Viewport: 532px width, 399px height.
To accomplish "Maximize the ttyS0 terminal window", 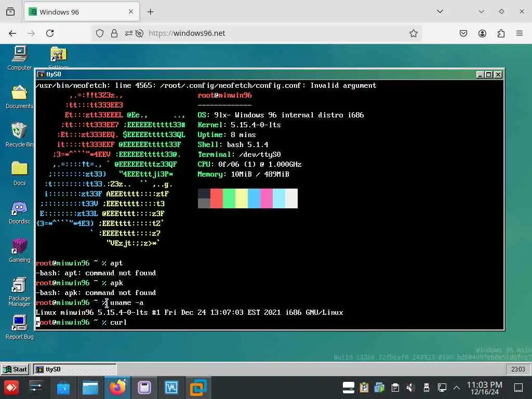I will point(488,74).
